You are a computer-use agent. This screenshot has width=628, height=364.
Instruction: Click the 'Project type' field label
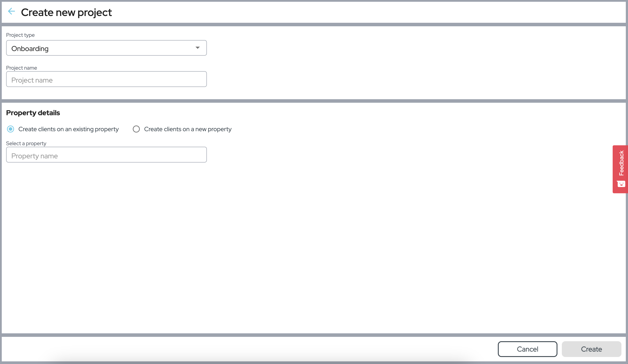coord(20,35)
